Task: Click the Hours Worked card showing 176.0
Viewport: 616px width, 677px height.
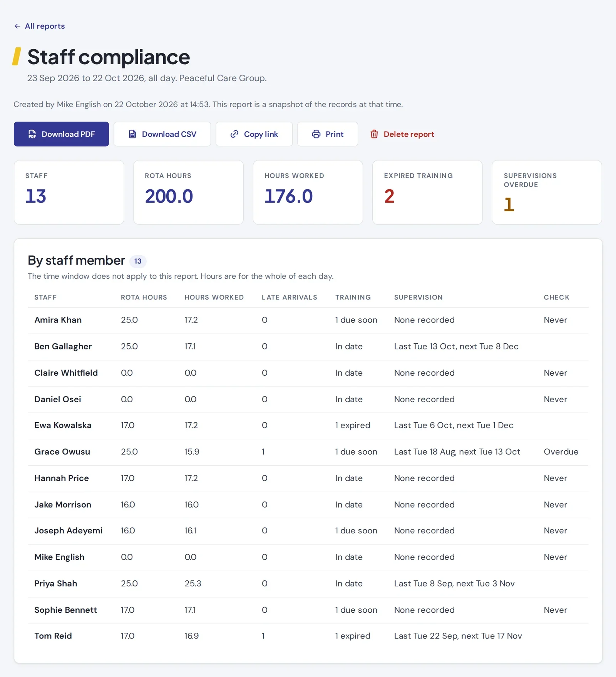Action: pyautogui.click(x=308, y=192)
